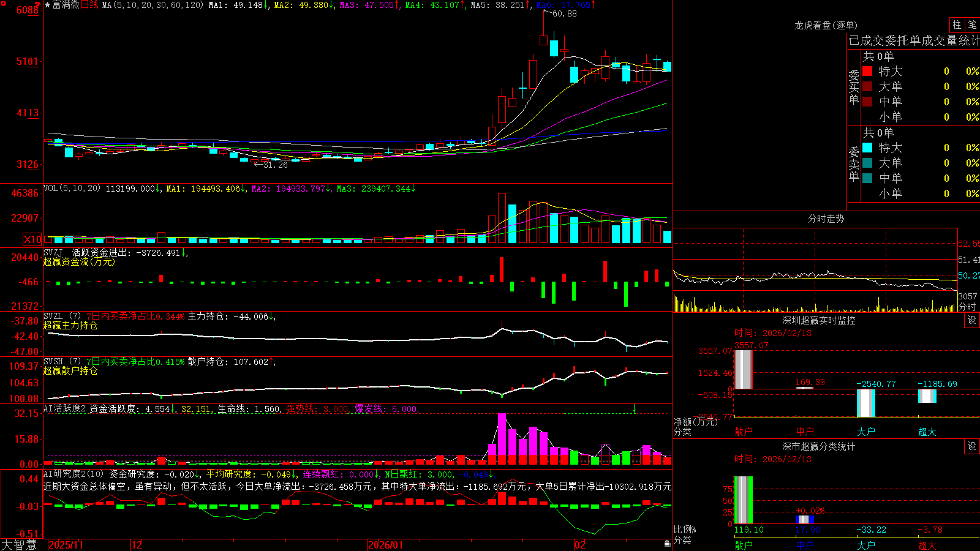Click the 已成交委托单成交量统计 header
The image size is (980, 551).
[914, 40]
